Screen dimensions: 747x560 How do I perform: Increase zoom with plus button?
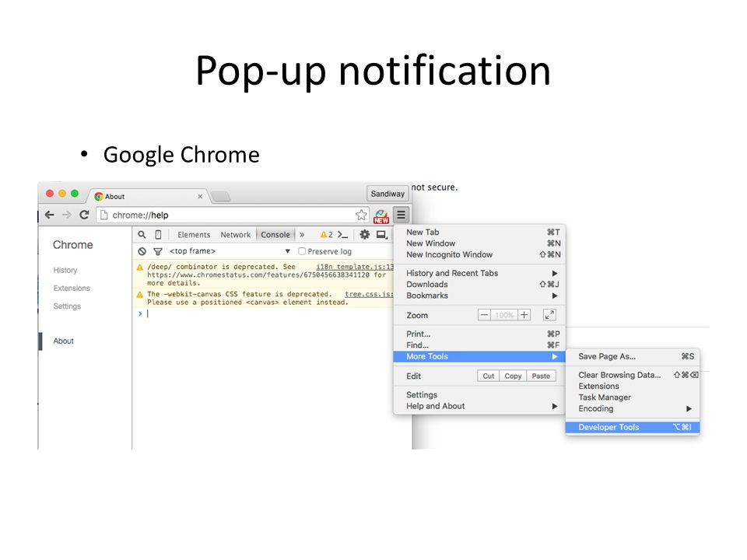click(524, 315)
